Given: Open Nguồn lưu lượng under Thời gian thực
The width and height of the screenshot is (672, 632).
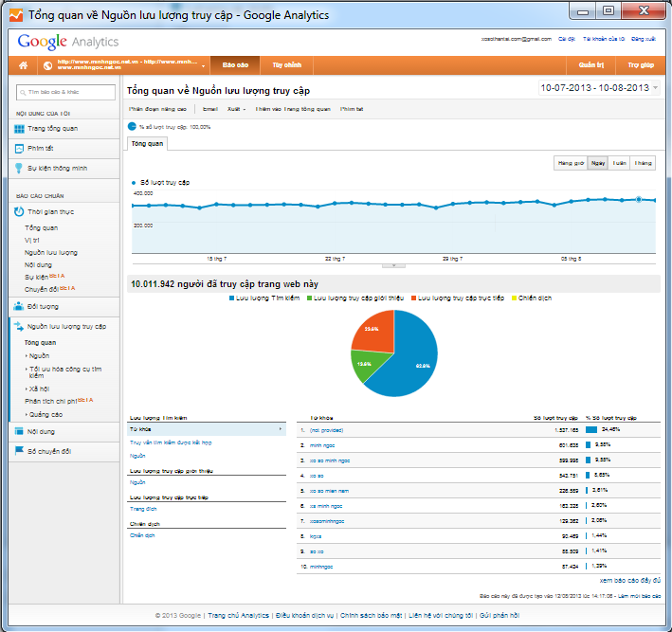Looking at the screenshot, I should 50,253.
